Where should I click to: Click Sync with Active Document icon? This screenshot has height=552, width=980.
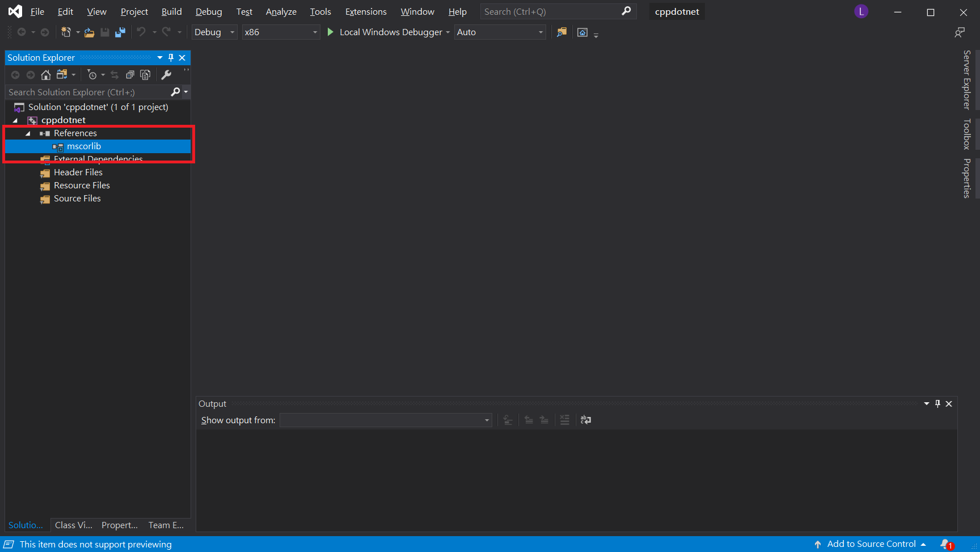click(x=115, y=75)
